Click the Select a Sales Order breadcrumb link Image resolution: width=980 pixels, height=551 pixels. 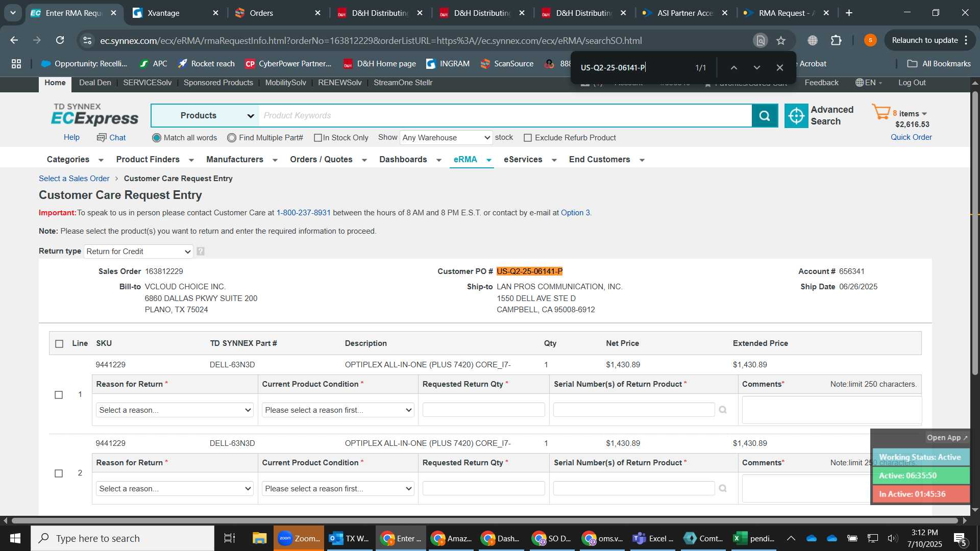coord(74,179)
